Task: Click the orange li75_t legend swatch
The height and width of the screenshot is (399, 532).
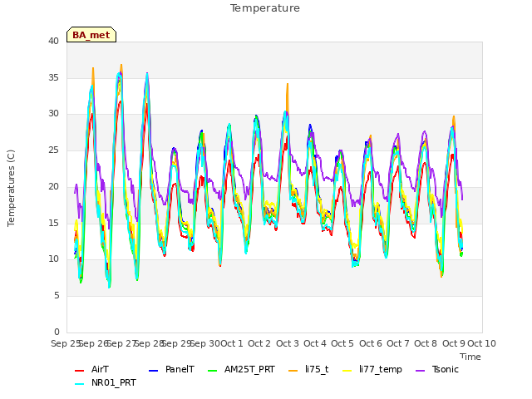Action: (x=293, y=370)
